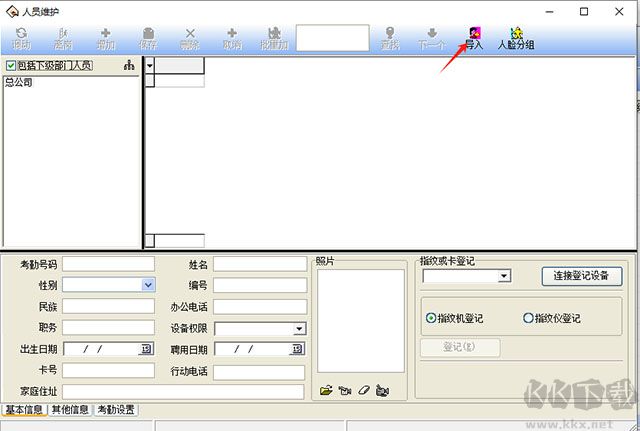This screenshot has width=640, height=431.
Task: Click the 照片 photo preview box
Action: 361,321
